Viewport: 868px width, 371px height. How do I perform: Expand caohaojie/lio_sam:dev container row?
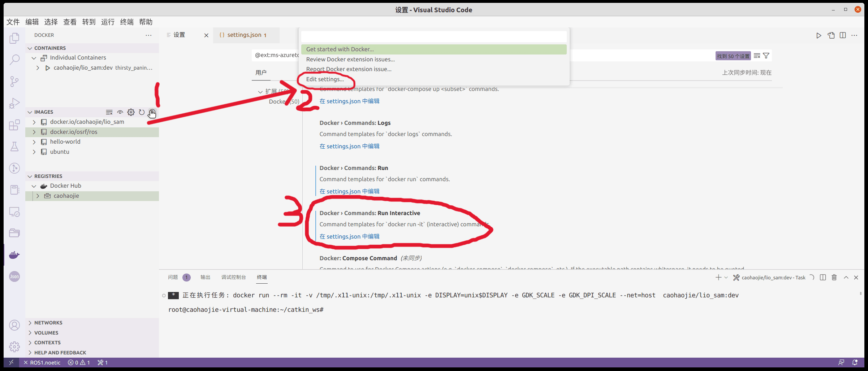pos(38,68)
